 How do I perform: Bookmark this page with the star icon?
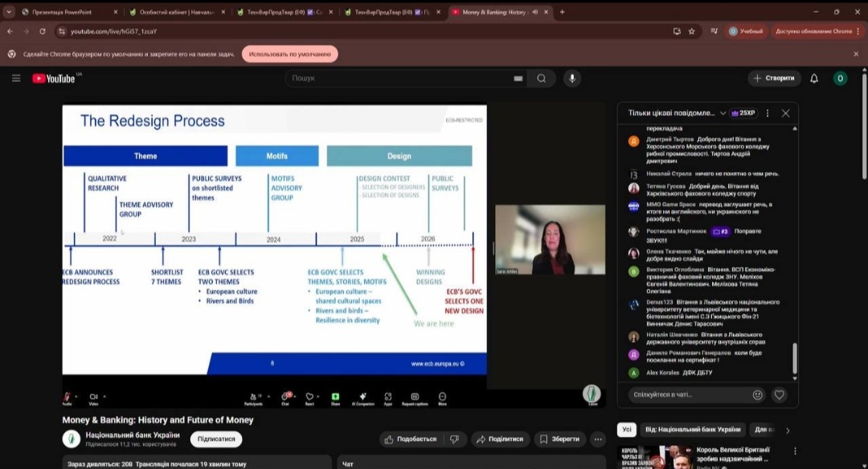[x=691, y=31]
